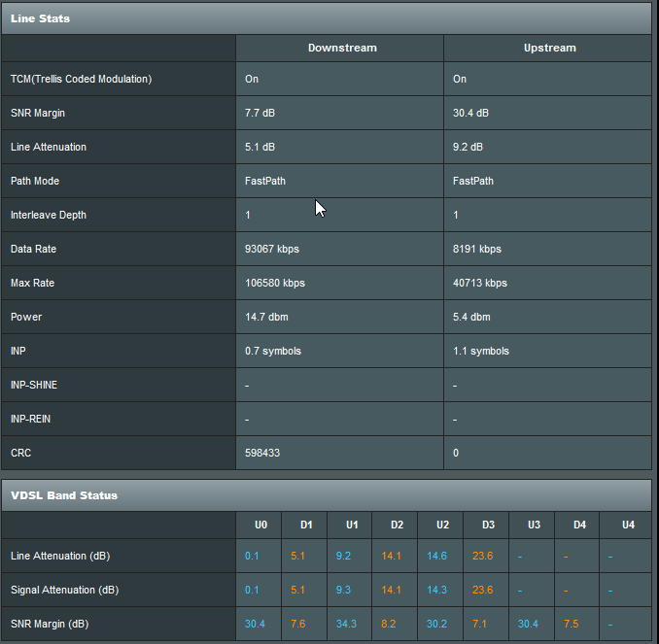
Task: Click the U1 SNR Margin value 34.3
Action: tap(346, 624)
